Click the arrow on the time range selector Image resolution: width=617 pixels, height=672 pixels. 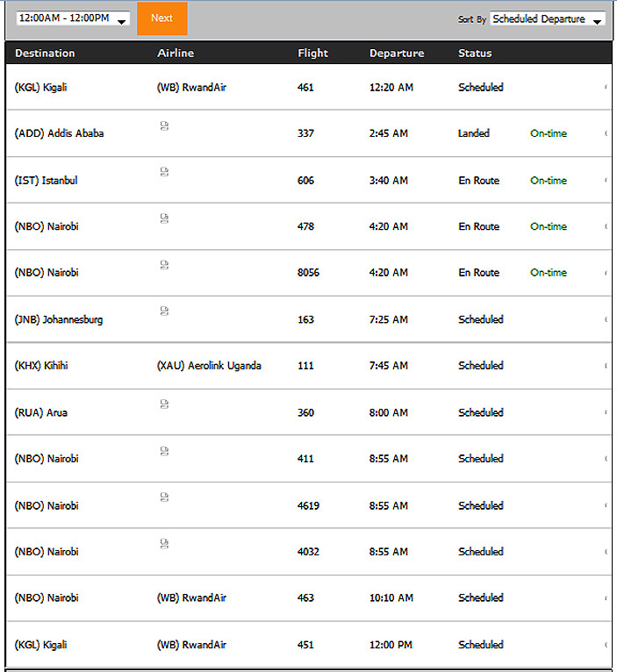point(122,21)
